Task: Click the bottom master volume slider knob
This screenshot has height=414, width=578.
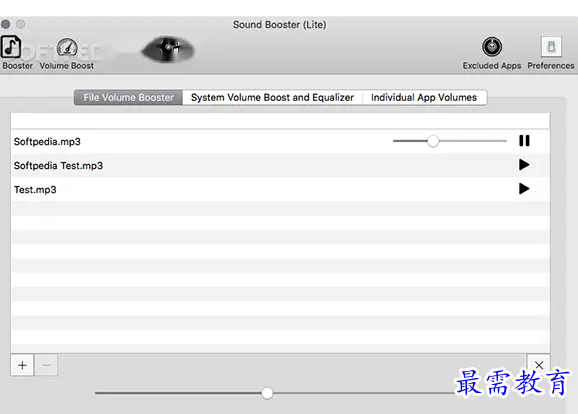Action: 267,393
